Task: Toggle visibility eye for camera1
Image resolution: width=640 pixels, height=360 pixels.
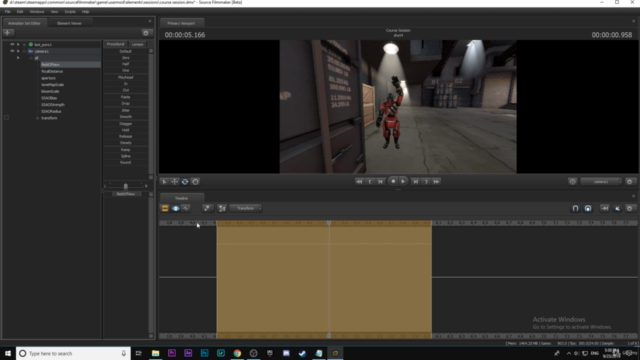Action: coord(12,51)
